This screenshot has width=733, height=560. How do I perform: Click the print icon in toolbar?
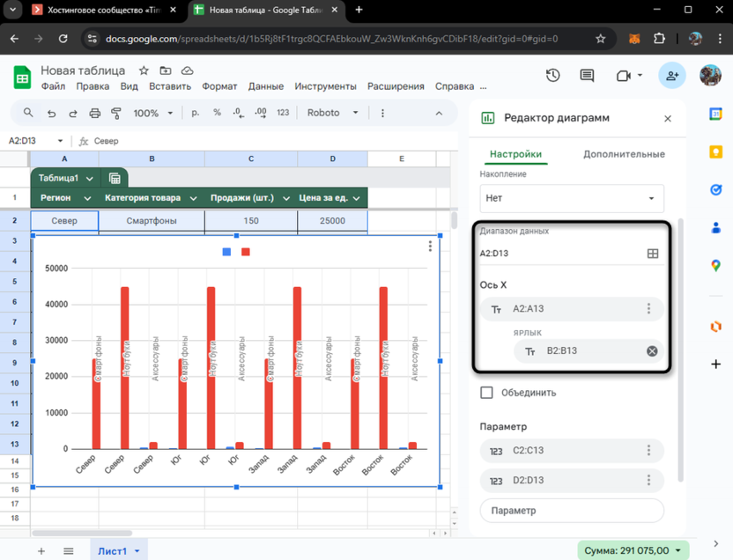(x=95, y=114)
